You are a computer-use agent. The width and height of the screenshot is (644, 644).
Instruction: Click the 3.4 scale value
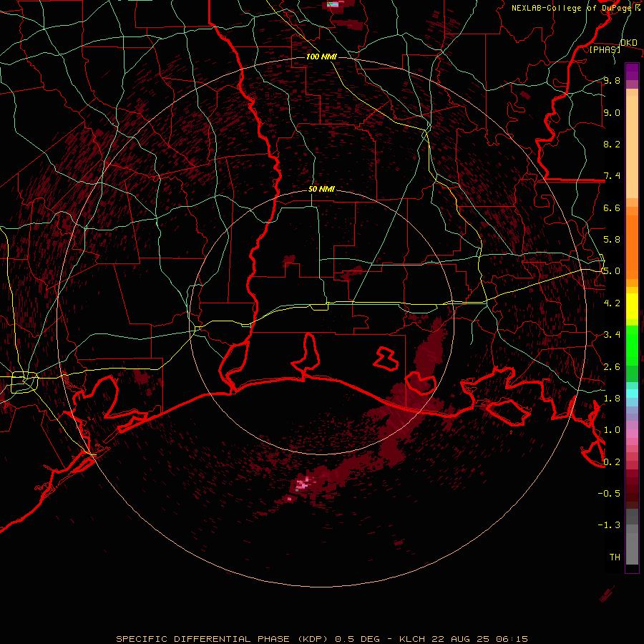pos(612,335)
